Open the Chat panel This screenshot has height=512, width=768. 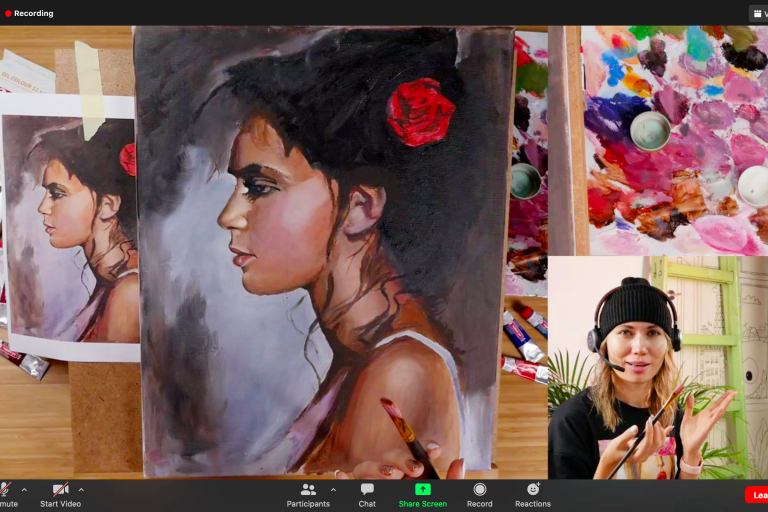pyautogui.click(x=367, y=495)
